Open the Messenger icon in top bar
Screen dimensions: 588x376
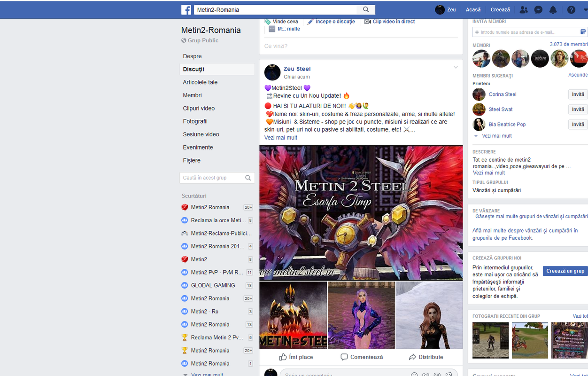[539, 9]
